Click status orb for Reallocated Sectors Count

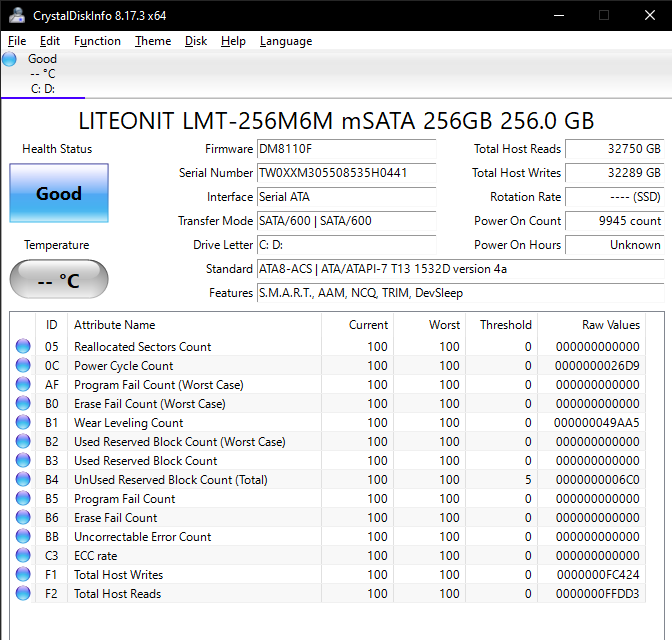[x=23, y=346]
